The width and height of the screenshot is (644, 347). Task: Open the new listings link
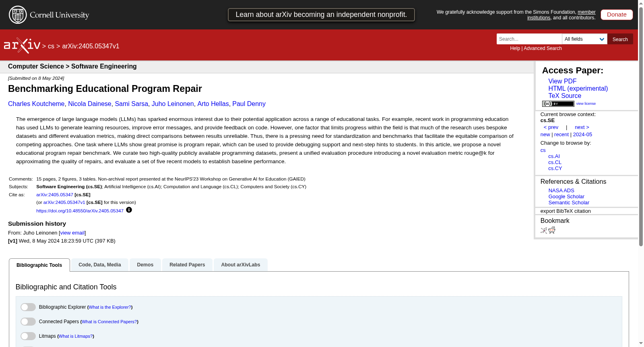545,135
